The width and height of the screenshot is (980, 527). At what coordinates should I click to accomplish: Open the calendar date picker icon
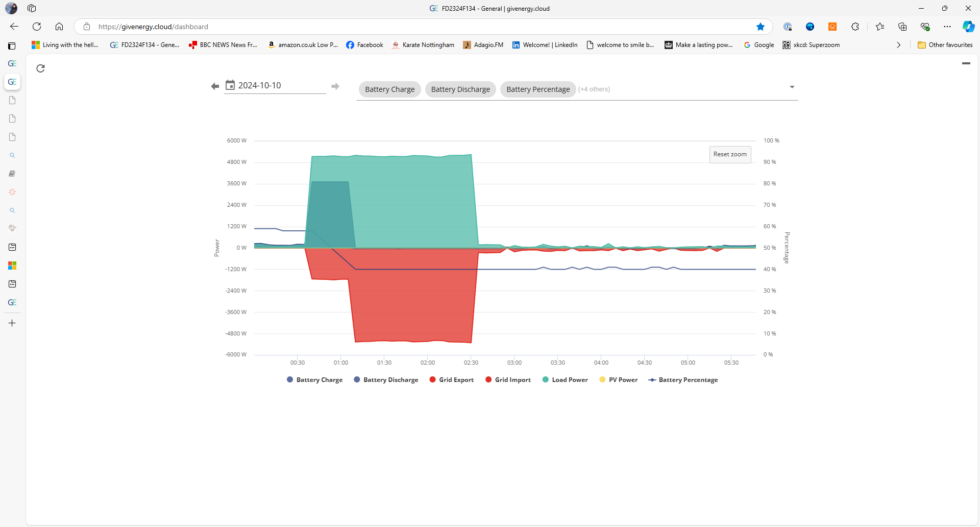[x=230, y=85]
